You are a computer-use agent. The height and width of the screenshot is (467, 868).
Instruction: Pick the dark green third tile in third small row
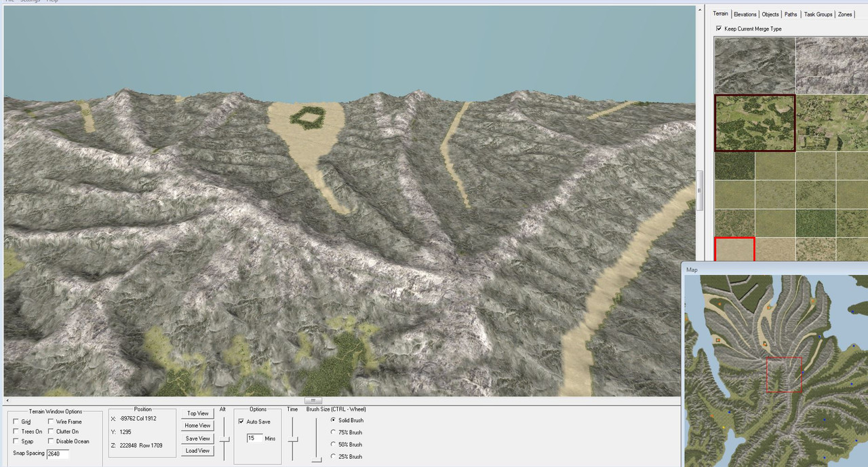tap(816, 223)
